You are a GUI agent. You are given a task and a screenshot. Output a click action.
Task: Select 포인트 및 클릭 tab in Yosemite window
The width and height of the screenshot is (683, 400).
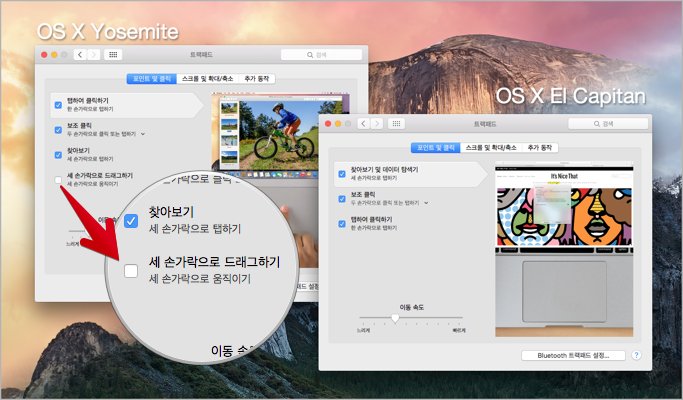(152, 79)
